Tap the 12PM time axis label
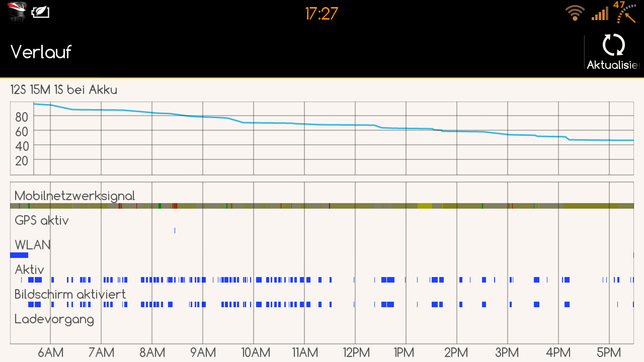 tap(355, 352)
